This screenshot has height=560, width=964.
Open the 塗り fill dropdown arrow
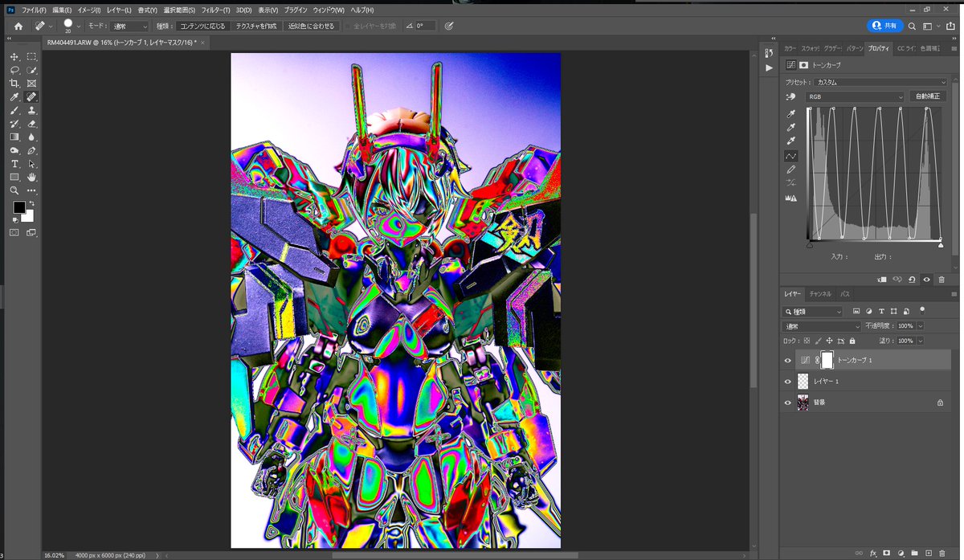coord(920,341)
